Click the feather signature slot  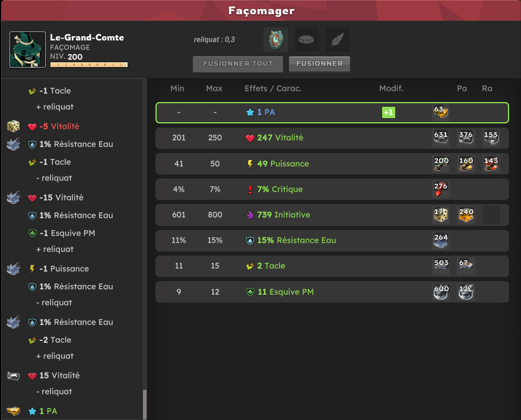click(337, 40)
